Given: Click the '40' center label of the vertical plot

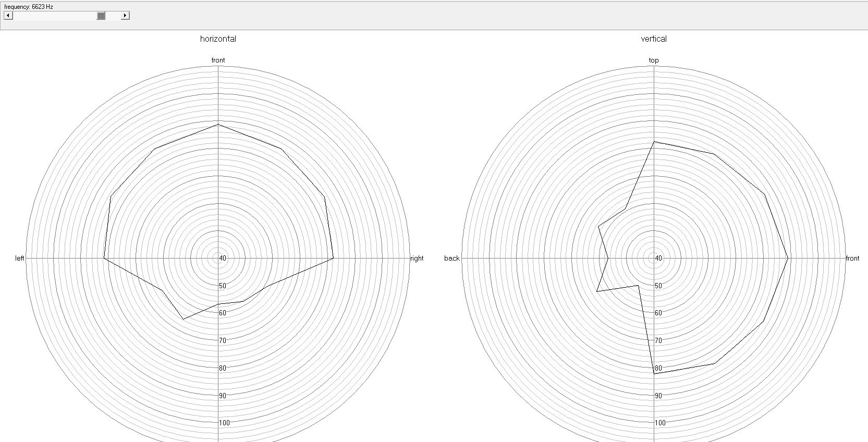Looking at the screenshot, I should click(658, 259).
